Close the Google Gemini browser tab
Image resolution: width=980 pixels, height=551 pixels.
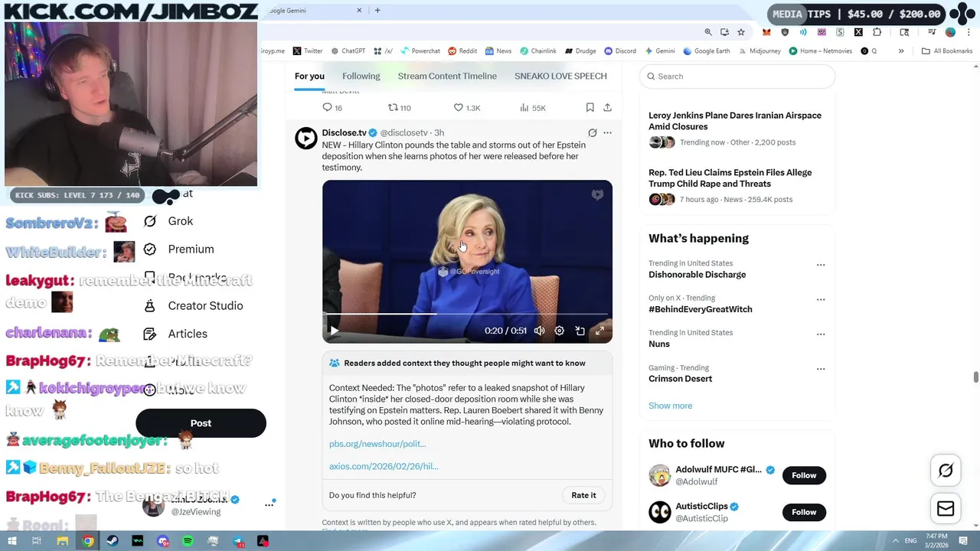(359, 11)
